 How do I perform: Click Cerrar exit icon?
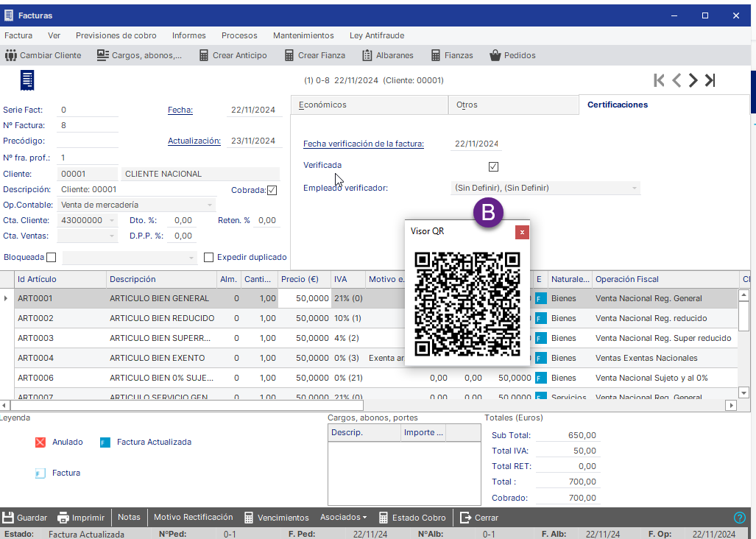[x=465, y=518]
